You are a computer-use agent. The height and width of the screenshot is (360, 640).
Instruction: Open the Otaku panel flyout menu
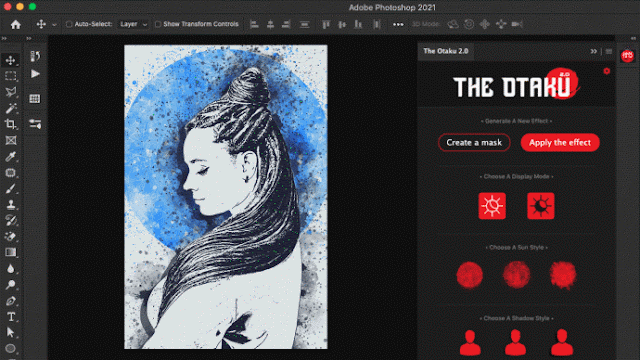tap(609, 51)
